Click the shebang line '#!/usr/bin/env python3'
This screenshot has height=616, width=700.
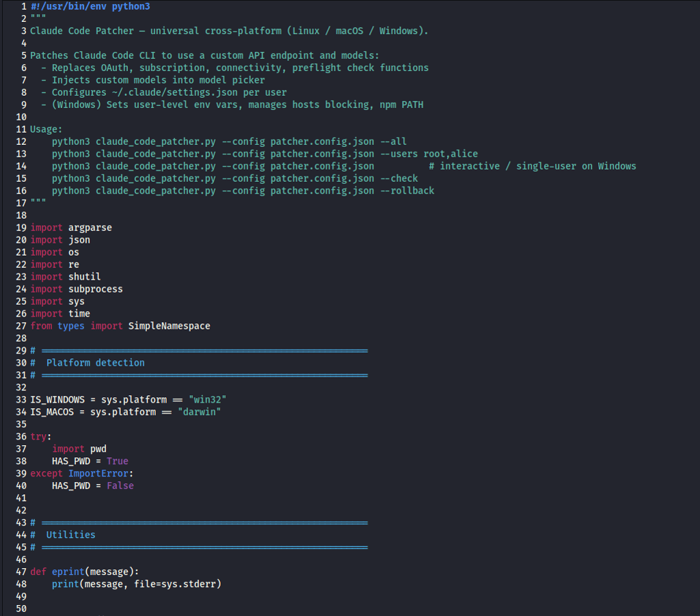[x=90, y=6]
